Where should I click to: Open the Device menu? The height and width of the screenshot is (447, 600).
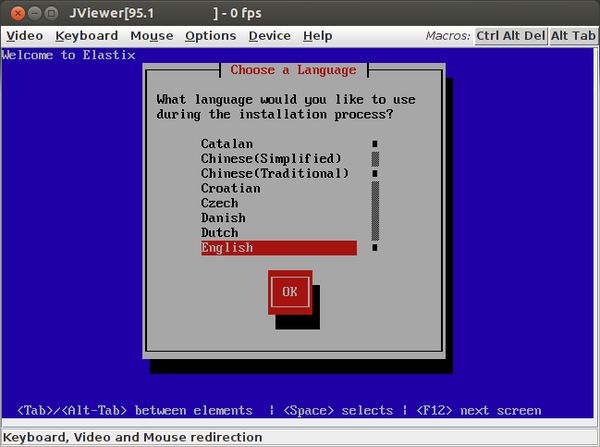tap(269, 36)
